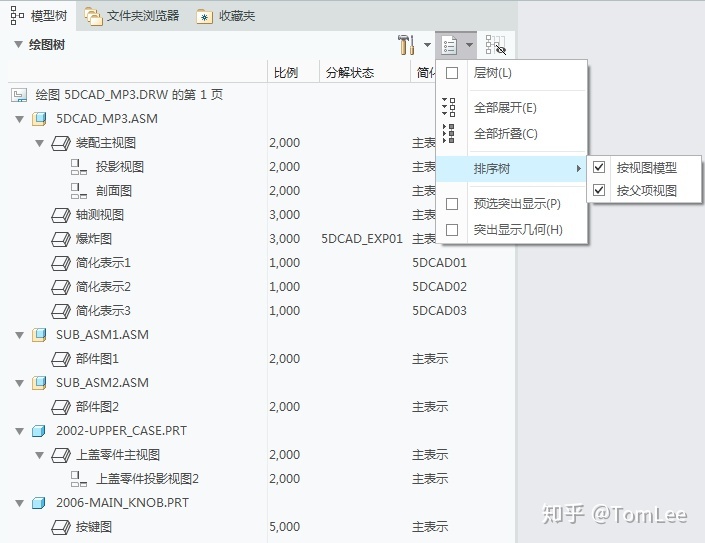Select the 部件图2 tree row label
Viewport: 705px width, 543px height.
[x=97, y=407]
